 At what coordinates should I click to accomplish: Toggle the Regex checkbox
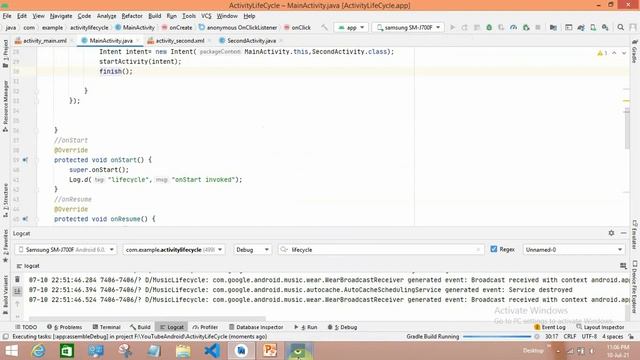click(493, 249)
